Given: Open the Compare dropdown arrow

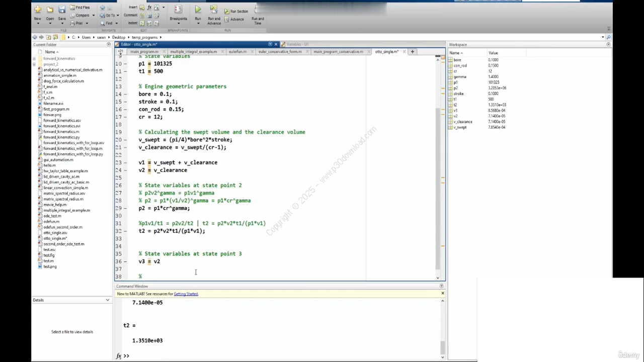Looking at the screenshot, I should pos(93,15).
